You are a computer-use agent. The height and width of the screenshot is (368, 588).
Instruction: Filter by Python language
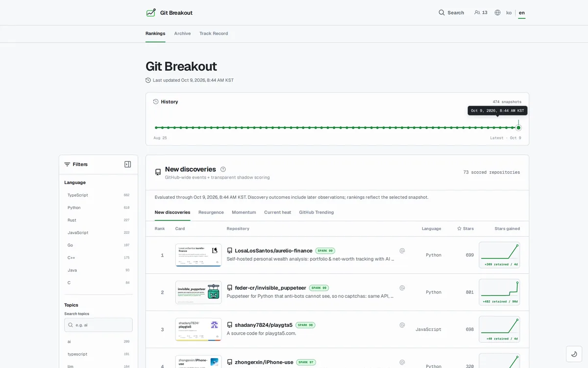click(98, 208)
